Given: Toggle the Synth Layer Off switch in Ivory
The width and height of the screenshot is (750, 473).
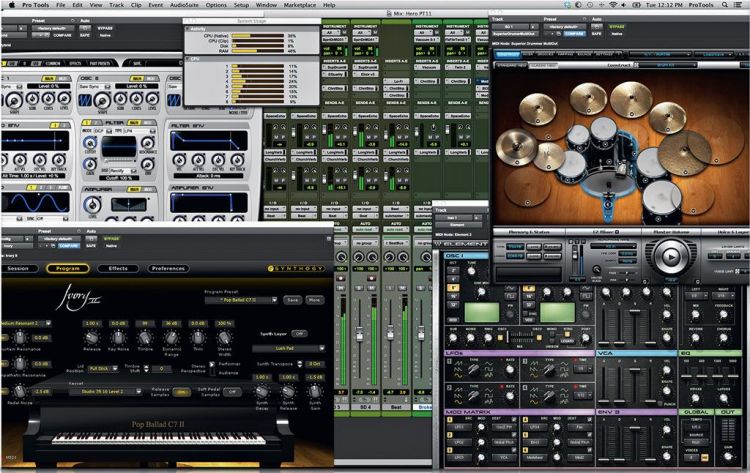Looking at the screenshot, I should click(x=298, y=333).
